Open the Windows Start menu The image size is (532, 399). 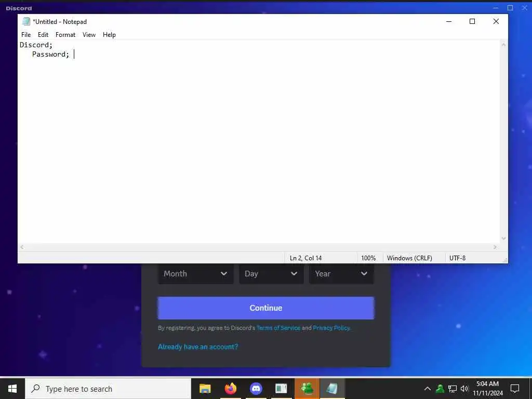12,389
